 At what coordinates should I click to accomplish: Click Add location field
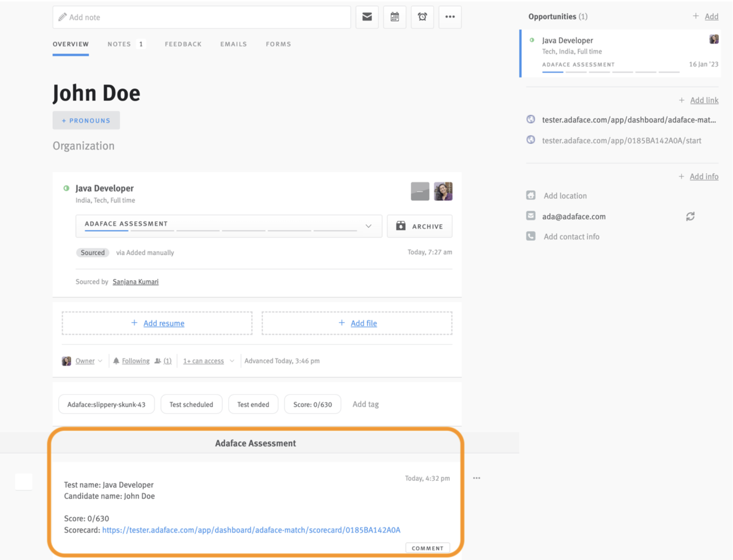[565, 196]
